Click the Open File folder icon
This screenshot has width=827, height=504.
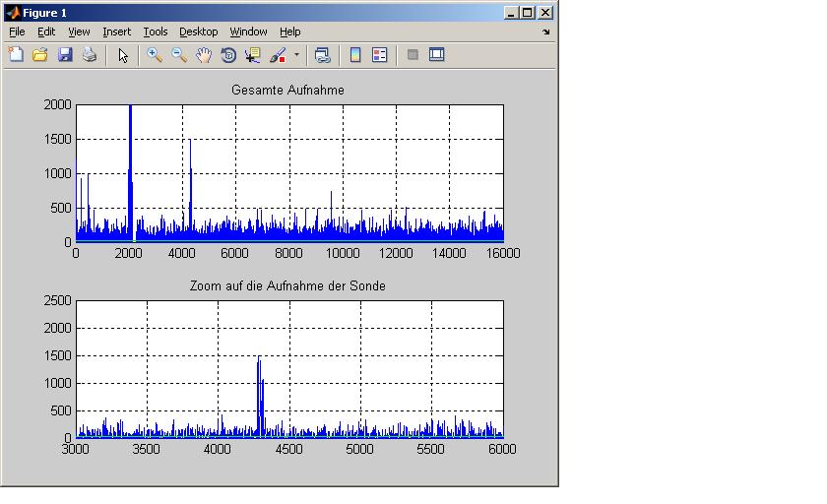tap(40, 55)
